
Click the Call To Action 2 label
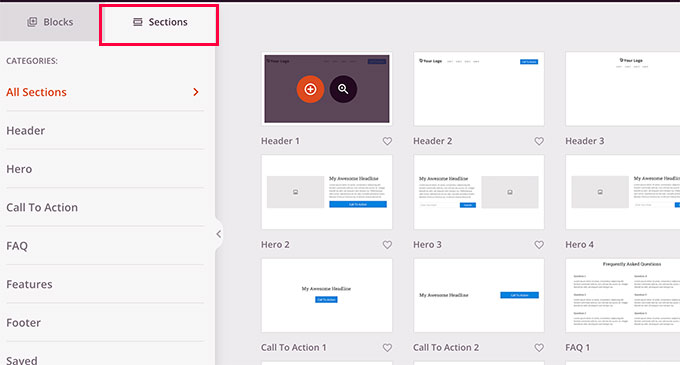(446, 348)
